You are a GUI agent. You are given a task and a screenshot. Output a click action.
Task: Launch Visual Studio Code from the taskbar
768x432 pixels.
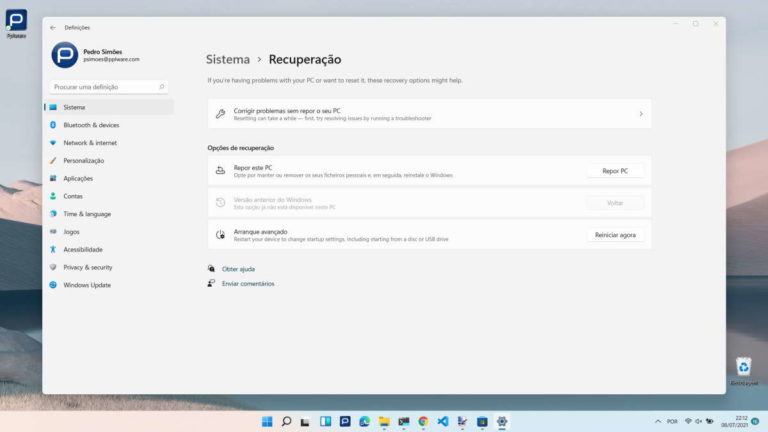pyautogui.click(x=442, y=422)
